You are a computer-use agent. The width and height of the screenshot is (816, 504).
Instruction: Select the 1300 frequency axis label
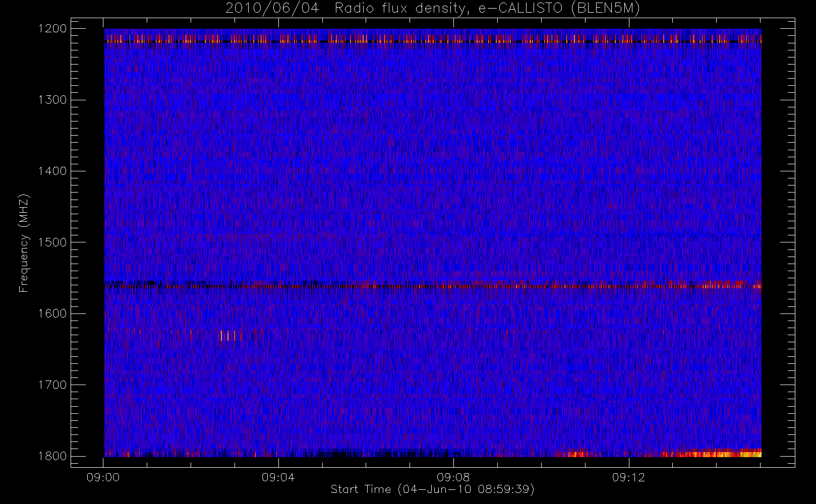[x=52, y=100]
